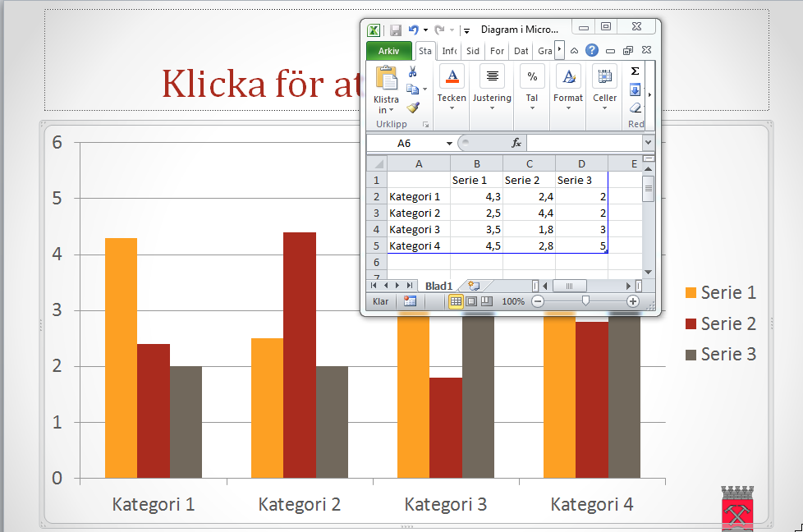Screen dimensions: 803x532
Task: Click the formula bar input field
Action: 585,144
